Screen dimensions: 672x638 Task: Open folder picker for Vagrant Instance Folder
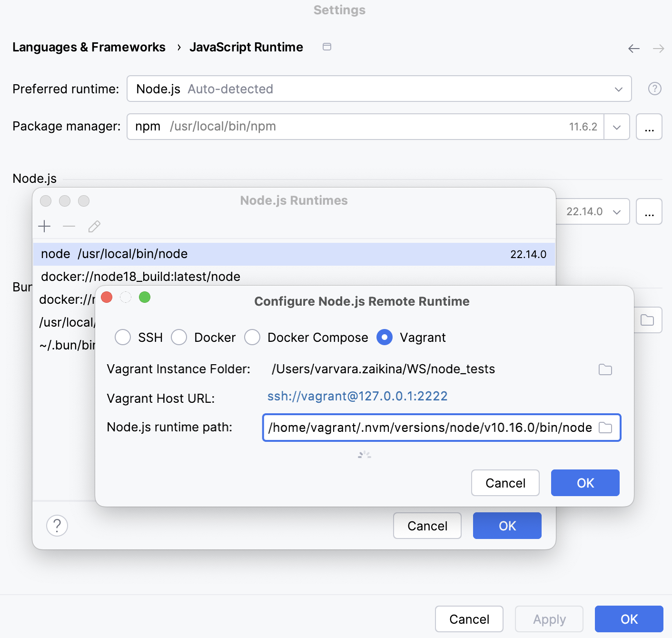pos(605,369)
